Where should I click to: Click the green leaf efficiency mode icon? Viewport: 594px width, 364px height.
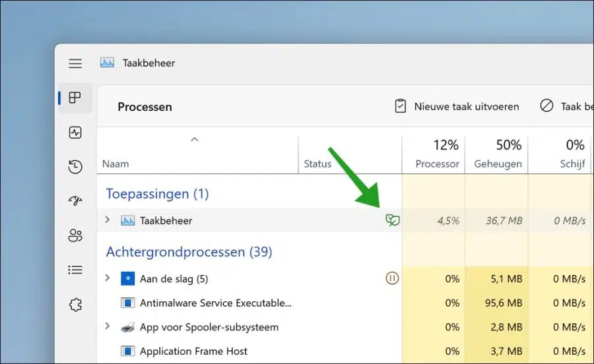(393, 220)
